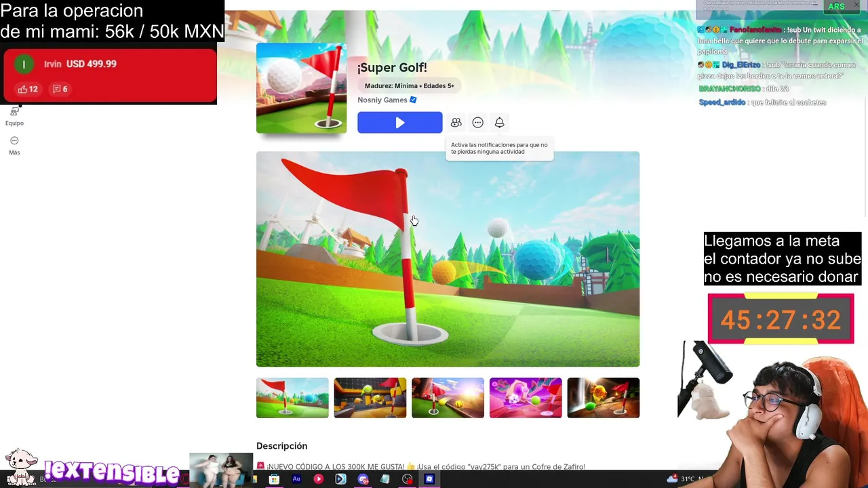Image resolution: width=868 pixels, height=488 pixels.
Task: Click the comments 6 chip on donation card
Action: 60,89
